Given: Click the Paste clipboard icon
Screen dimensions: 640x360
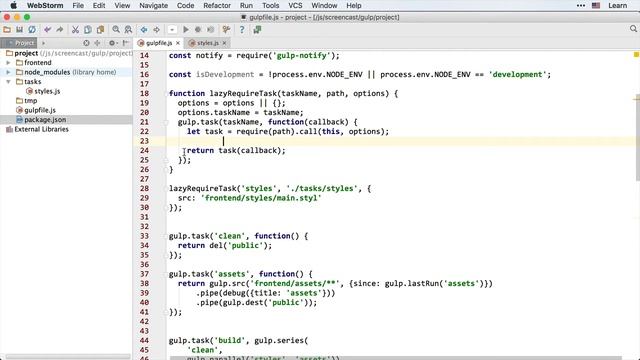Looking at the screenshot, I should pyautogui.click(x=100, y=29).
